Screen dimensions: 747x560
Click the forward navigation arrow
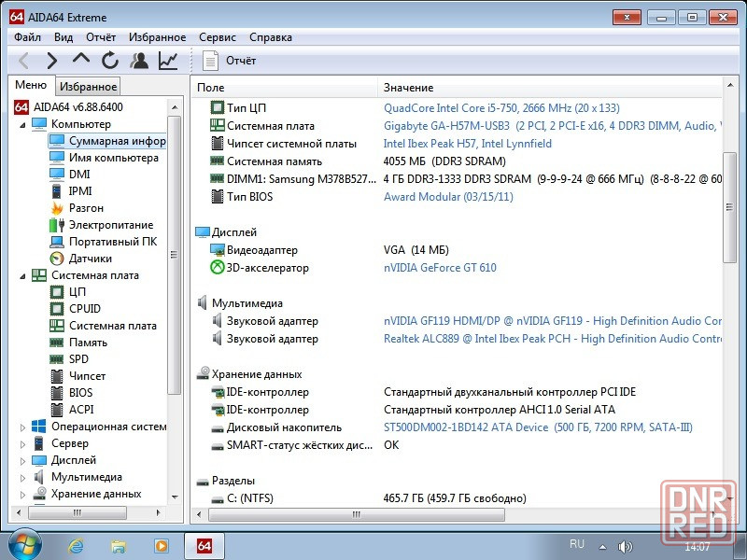coord(52,61)
